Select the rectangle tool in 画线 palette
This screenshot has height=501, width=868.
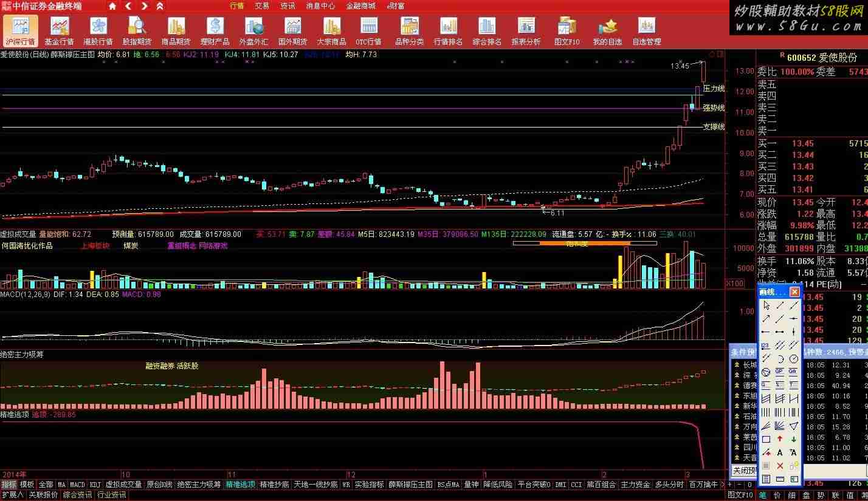pyautogui.click(x=766, y=439)
